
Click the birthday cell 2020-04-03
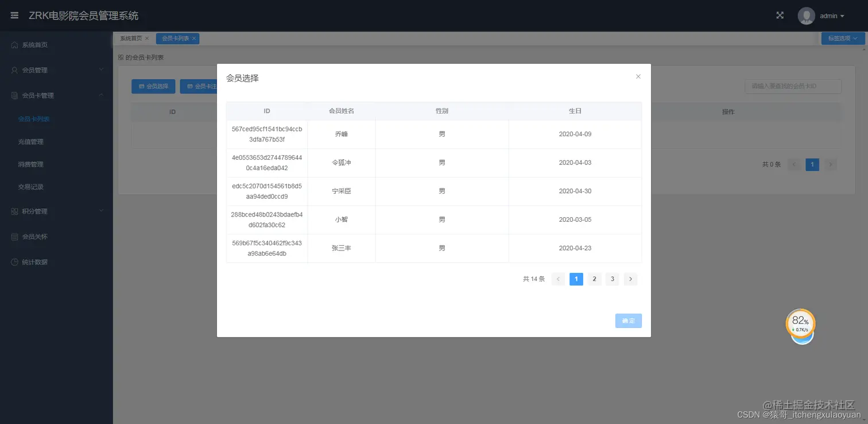pos(575,163)
